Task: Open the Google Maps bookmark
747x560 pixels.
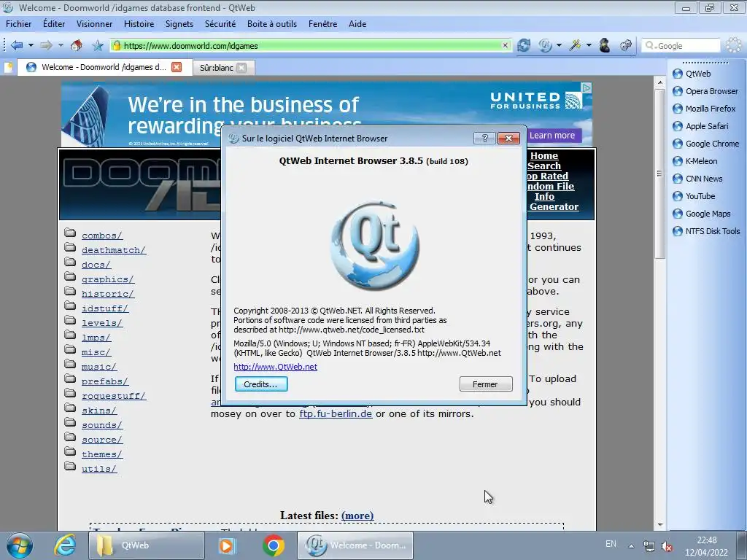Action: pos(701,214)
